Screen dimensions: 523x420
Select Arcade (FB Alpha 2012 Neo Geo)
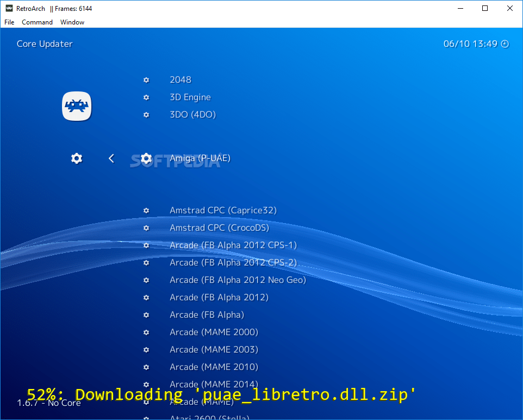pyautogui.click(x=238, y=280)
